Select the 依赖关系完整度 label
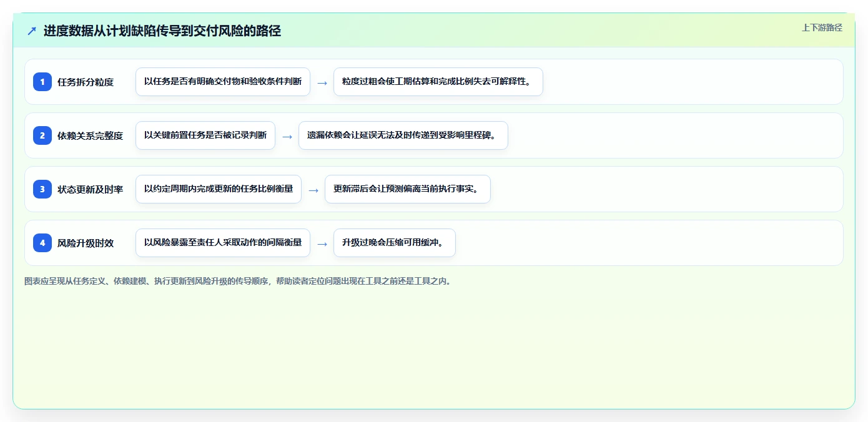 click(x=90, y=135)
